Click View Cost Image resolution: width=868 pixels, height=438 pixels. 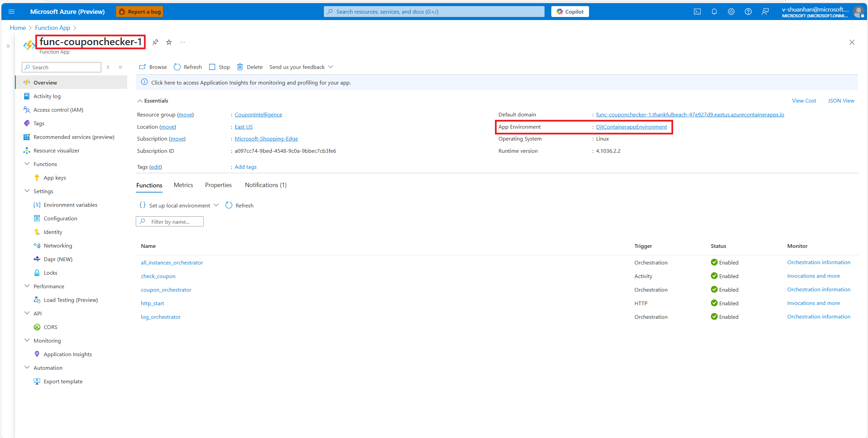[804, 101]
